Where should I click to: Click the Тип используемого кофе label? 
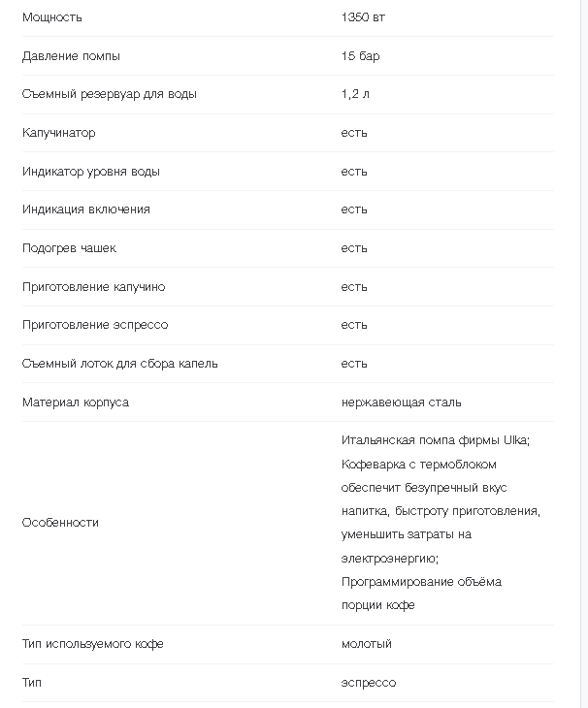pos(93,644)
